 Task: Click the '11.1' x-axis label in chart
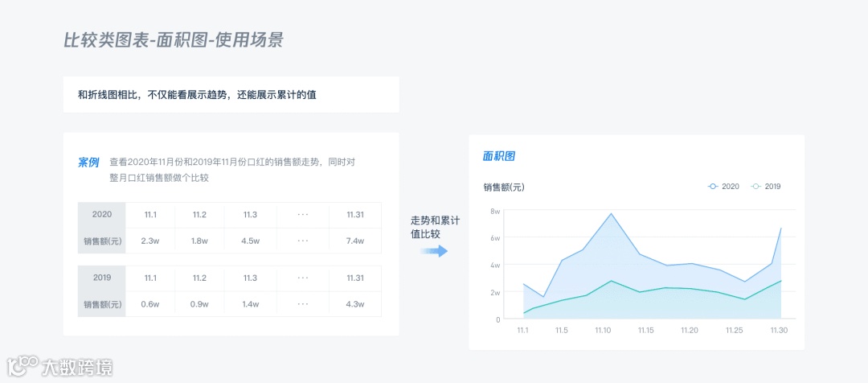523,331
